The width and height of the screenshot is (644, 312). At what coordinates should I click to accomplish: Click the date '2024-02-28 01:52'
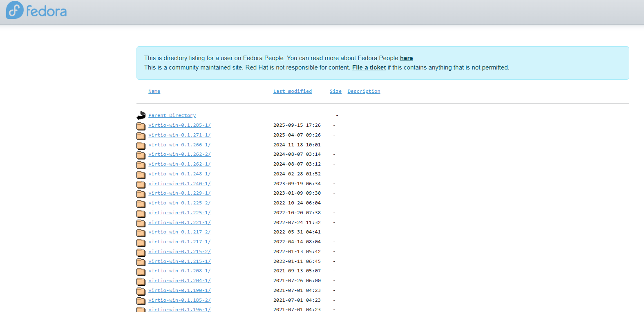pyautogui.click(x=297, y=174)
